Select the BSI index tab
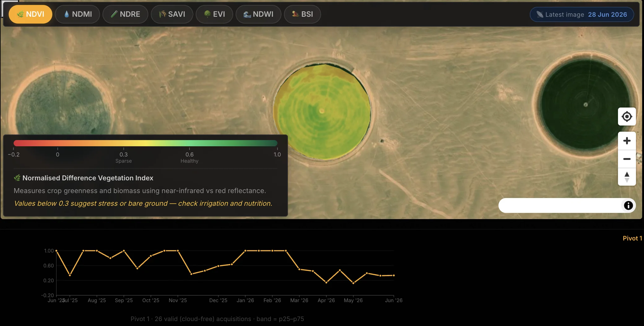 click(x=302, y=14)
